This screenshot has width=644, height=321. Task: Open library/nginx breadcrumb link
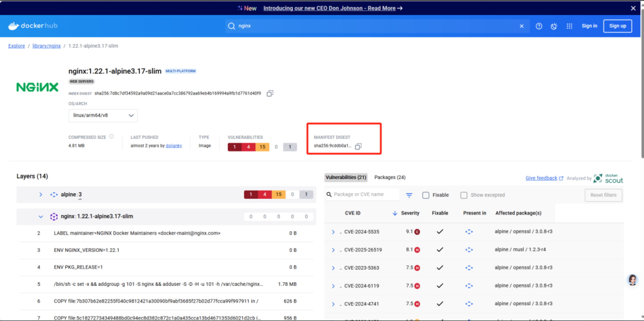click(47, 46)
